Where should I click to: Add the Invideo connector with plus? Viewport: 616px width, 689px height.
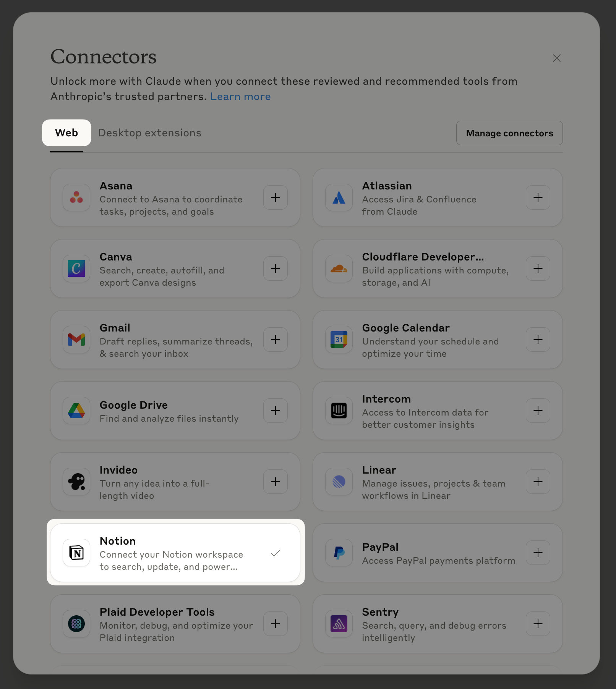[x=276, y=482]
